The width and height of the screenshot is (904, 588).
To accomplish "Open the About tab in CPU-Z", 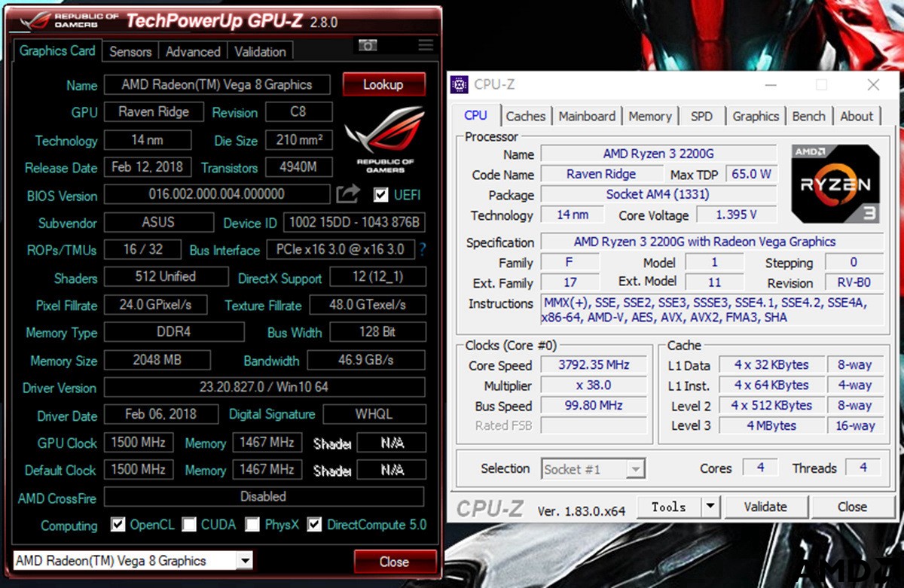I will [857, 116].
